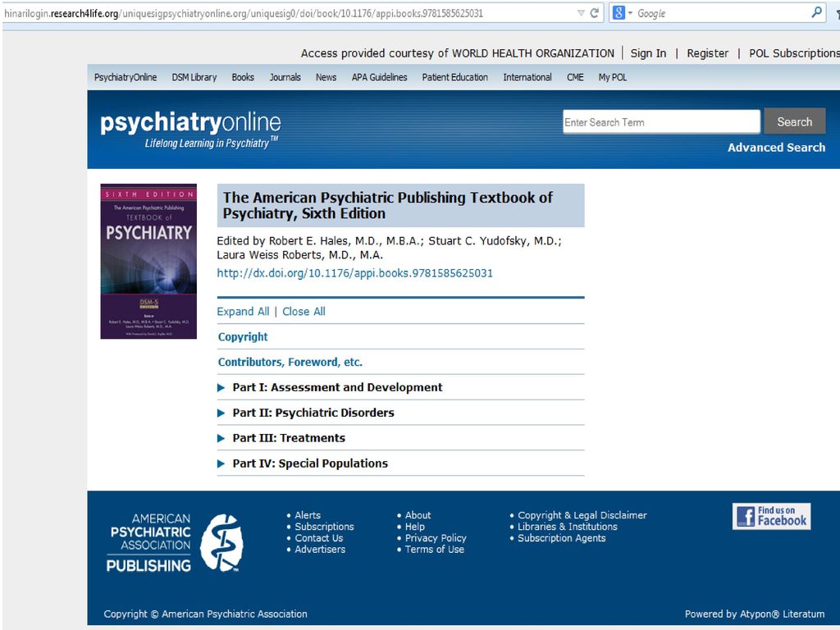Viewport: 840px width, 630px height.
Task: Expand Part II triangle arrow
Action: click(x=221, y=413)
